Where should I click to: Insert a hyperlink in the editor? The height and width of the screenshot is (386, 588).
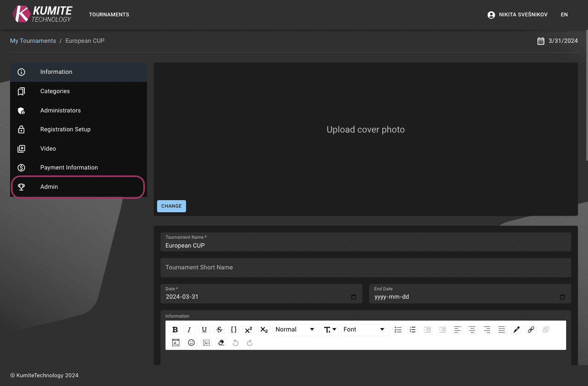(531, 329)
